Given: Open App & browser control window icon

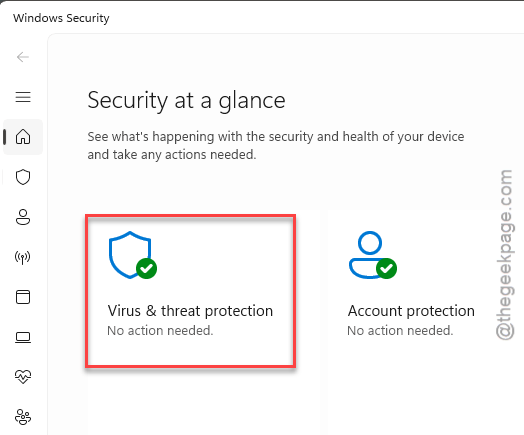Looking at the screenshot, I should [23, 297].
